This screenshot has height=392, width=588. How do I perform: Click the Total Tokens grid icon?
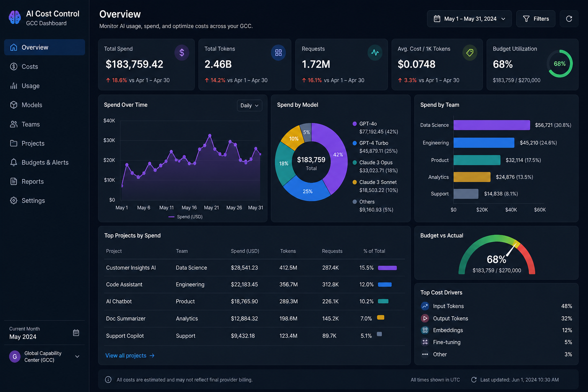pyautogui.click(x=278, y=52)
